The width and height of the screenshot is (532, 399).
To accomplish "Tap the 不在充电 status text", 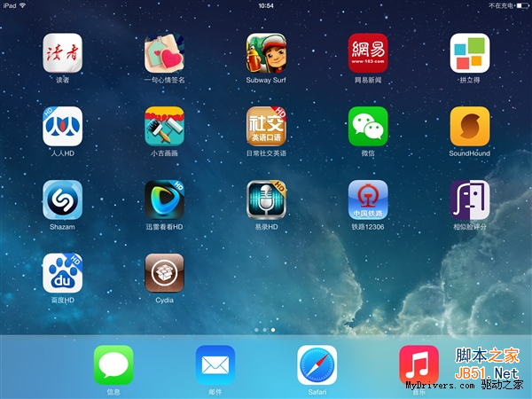I will tap(501, 6).
